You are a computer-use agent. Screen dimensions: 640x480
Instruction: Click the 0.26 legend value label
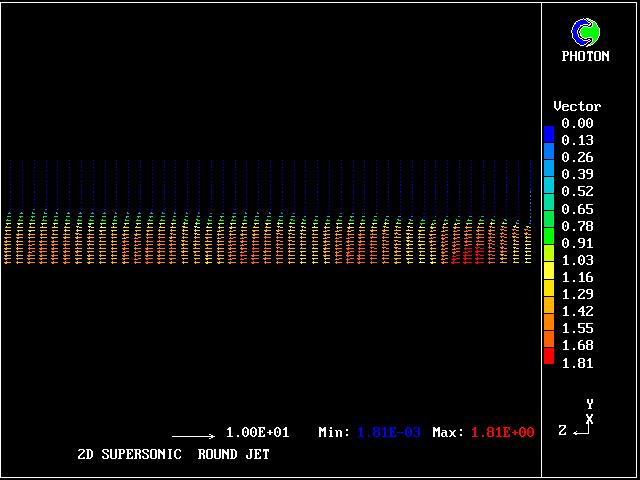pos(577,158)
